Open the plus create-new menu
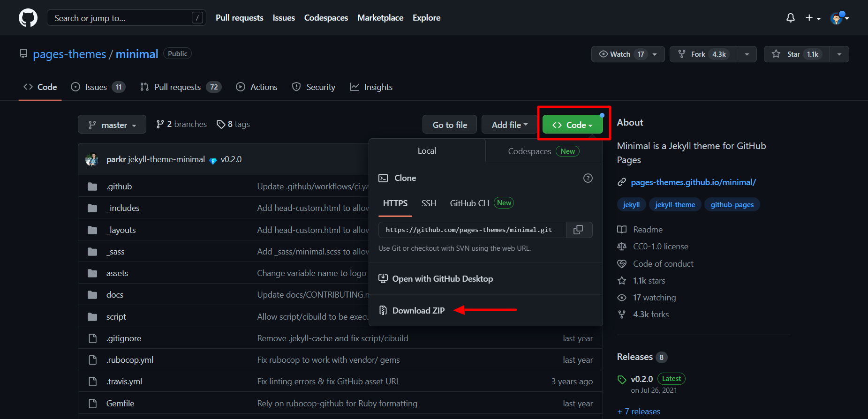The height and width of the screenshot is (419, 868). pos(813,18)
